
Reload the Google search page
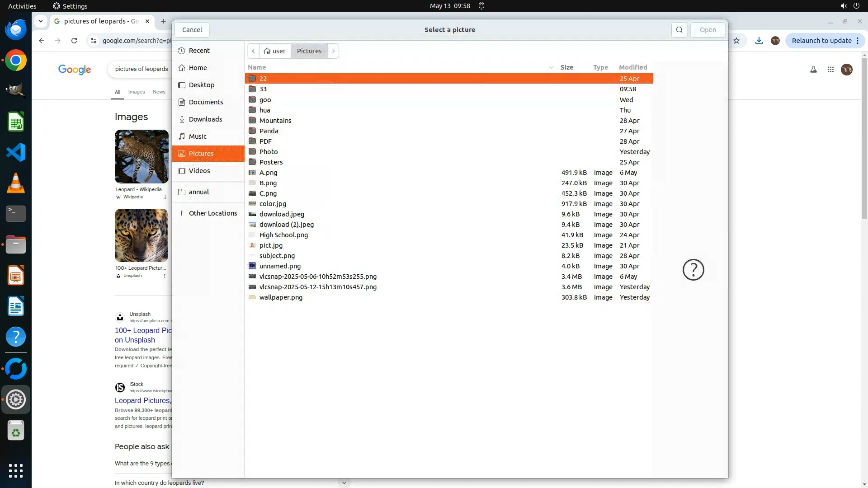[x=74, y=41]
